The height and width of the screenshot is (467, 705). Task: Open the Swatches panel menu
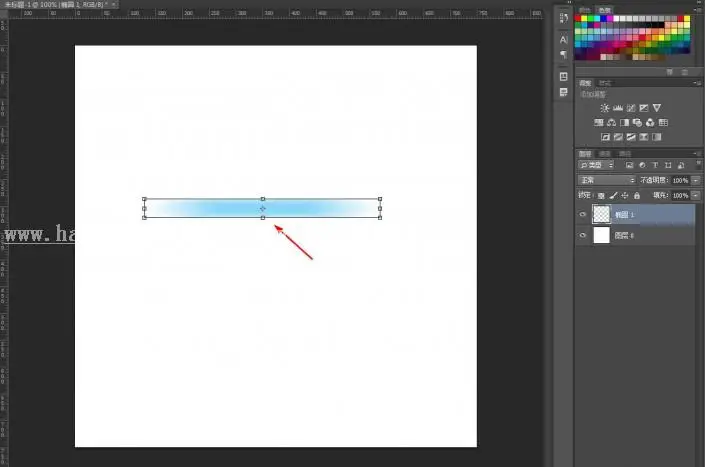tap(697, 9)
